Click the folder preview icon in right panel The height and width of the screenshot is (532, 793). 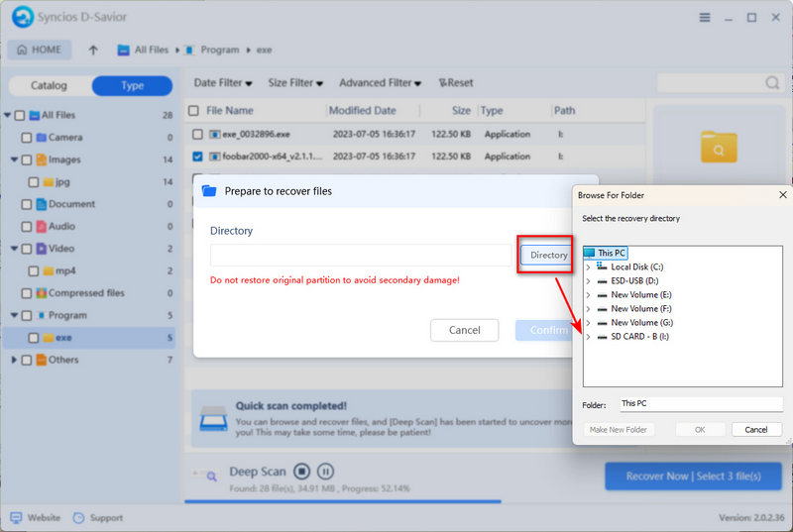[719, 147]
